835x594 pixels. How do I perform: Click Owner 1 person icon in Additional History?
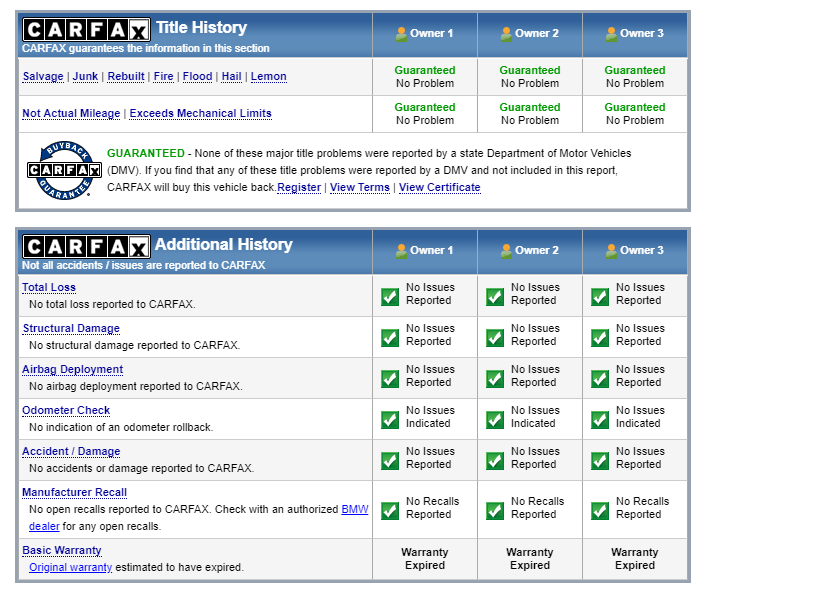click(x=402, y=251)
